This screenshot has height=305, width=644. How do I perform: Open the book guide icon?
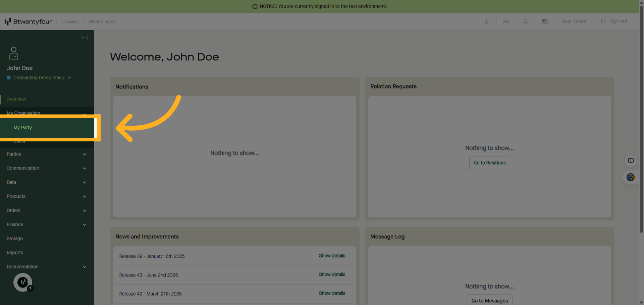631,161
